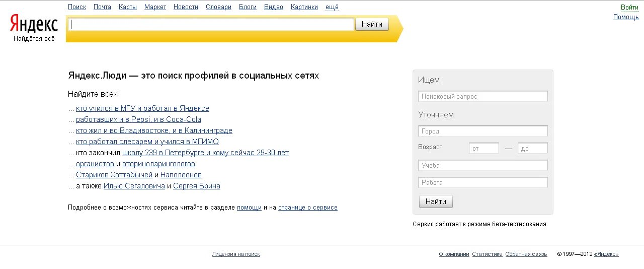This screenshot has width=644, height=269.
Task: Click the 'Найдётся всё' slogan
Action: point(34,39)
